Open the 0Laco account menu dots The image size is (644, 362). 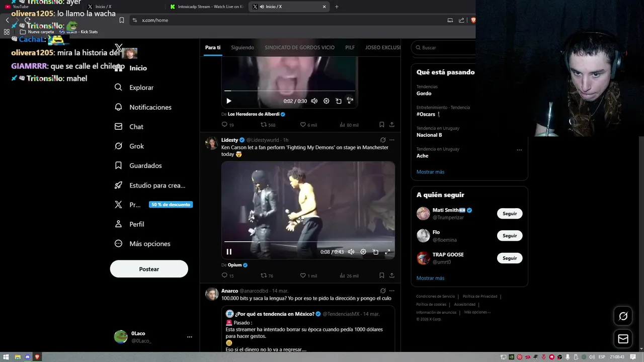(x=190, y=337)
